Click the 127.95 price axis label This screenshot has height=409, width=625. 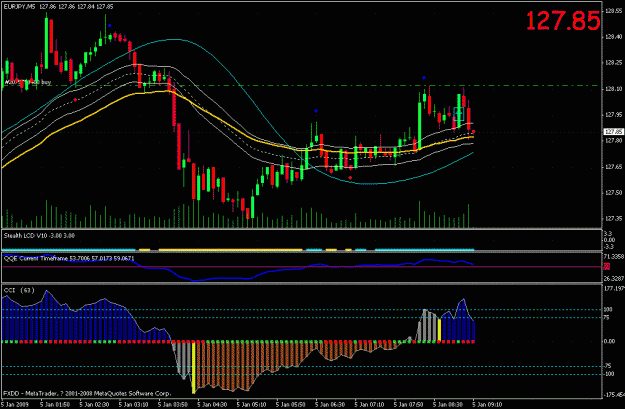click(614, 115)
